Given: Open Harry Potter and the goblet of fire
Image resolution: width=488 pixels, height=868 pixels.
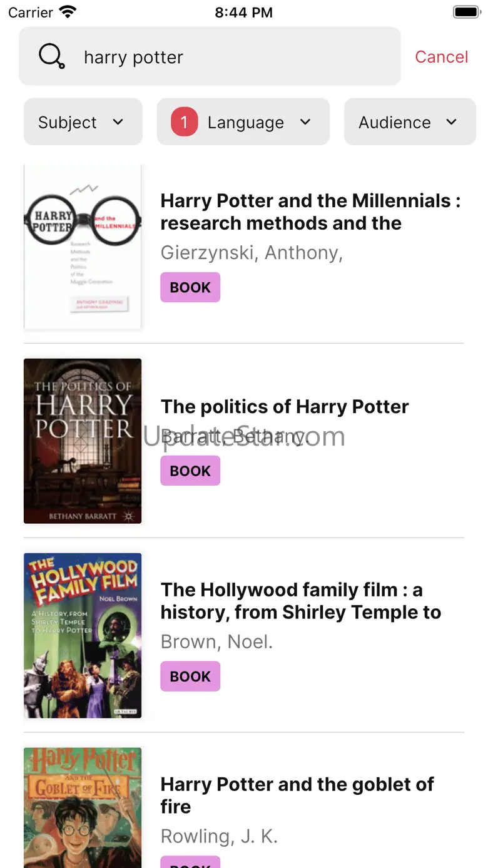Looking at the screenshot, I should click(x=297, y=795).
